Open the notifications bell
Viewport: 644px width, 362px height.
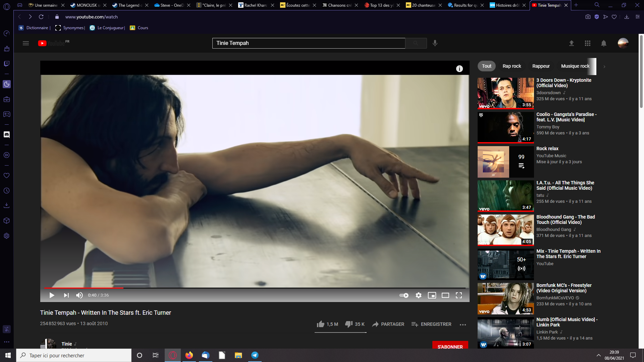604,43
